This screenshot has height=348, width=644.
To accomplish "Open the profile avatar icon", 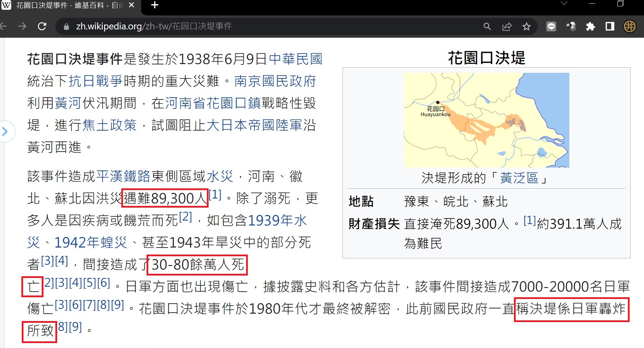I will (630, 26).
